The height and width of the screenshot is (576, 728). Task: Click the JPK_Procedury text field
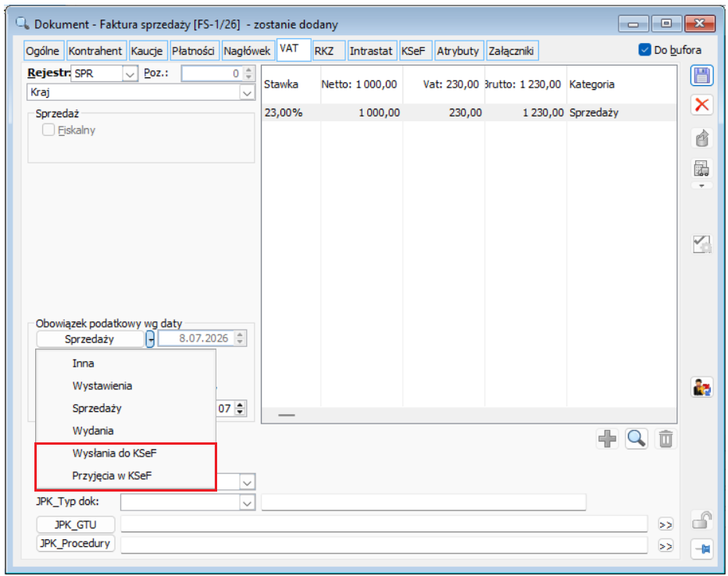384,546
